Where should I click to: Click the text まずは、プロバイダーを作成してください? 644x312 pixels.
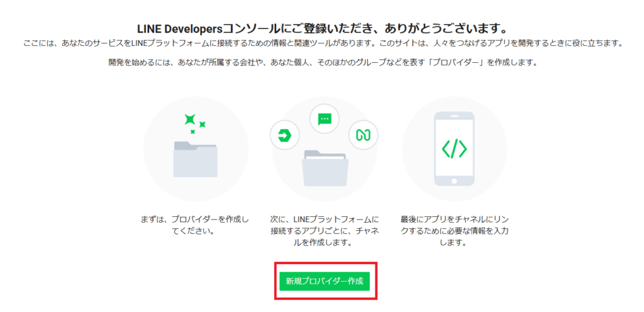194,225
